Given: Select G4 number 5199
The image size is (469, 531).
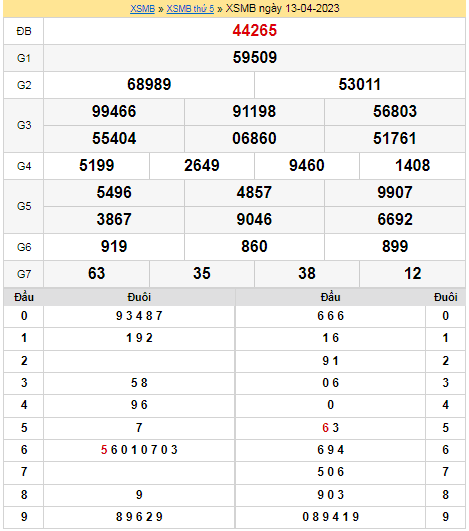Looking at the screenshot, I should tap(97, 166).
